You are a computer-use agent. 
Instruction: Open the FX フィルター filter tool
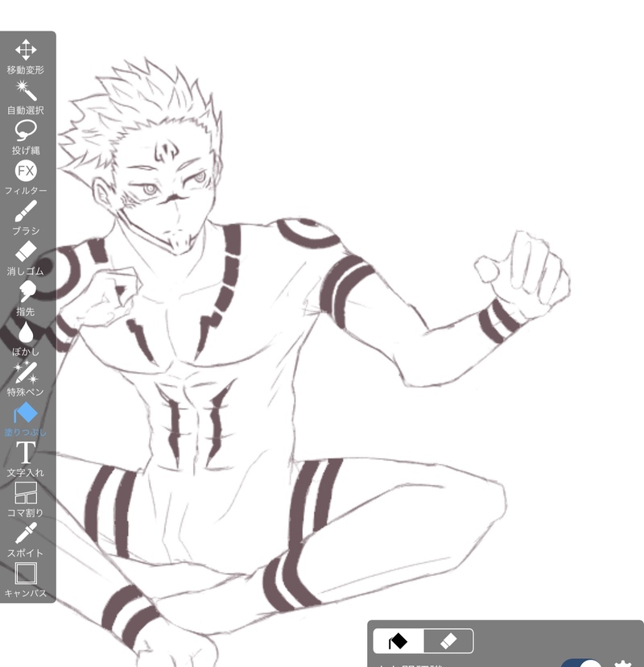26,178
